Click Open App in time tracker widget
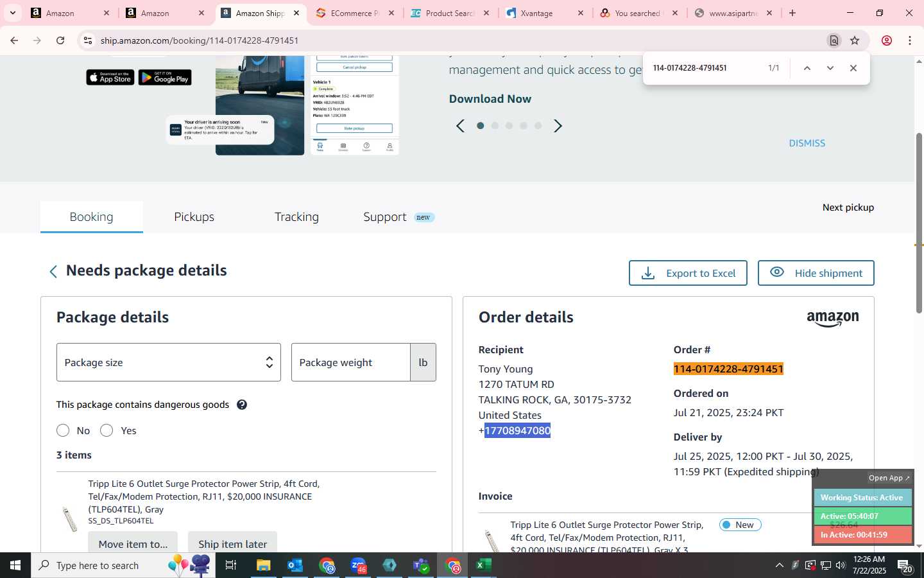The width and height of the screenshot is (924, 578). click(889, 478)
